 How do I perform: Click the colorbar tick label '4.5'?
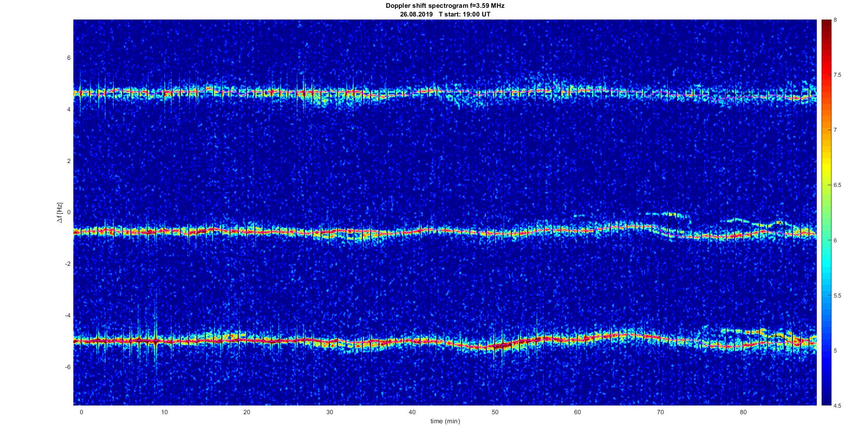click(x=837, y=406)
